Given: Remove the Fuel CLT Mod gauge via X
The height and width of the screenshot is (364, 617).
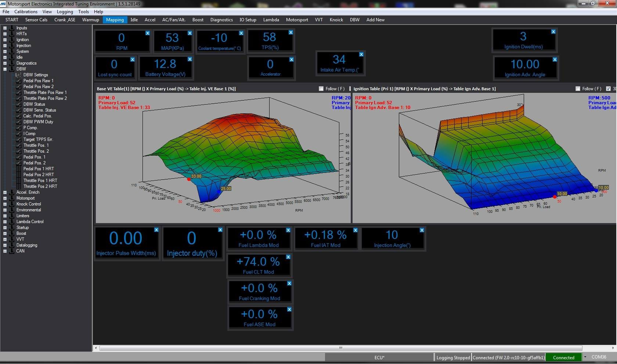Looking at the screenshot, I should tap(288, 257).
